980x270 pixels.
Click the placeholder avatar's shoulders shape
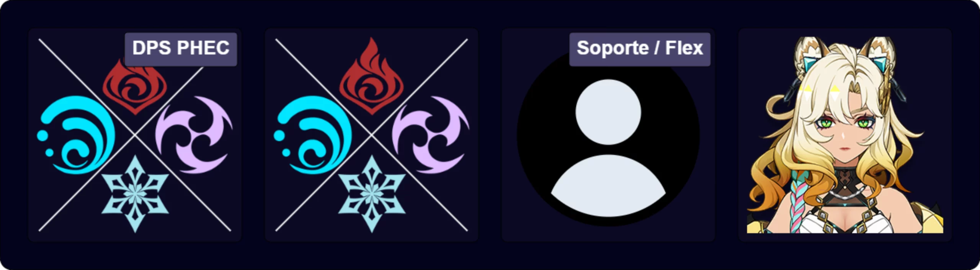click(608, 186)
